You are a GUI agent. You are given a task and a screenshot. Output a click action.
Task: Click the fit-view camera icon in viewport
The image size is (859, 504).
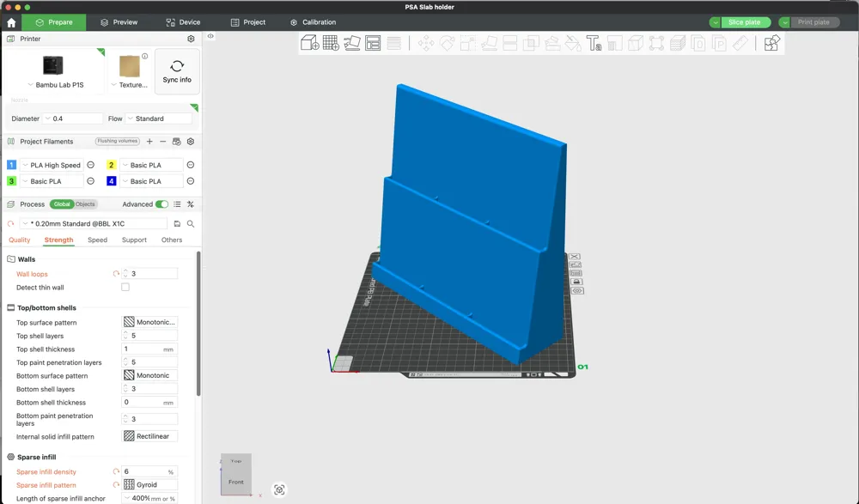point(279,489)
